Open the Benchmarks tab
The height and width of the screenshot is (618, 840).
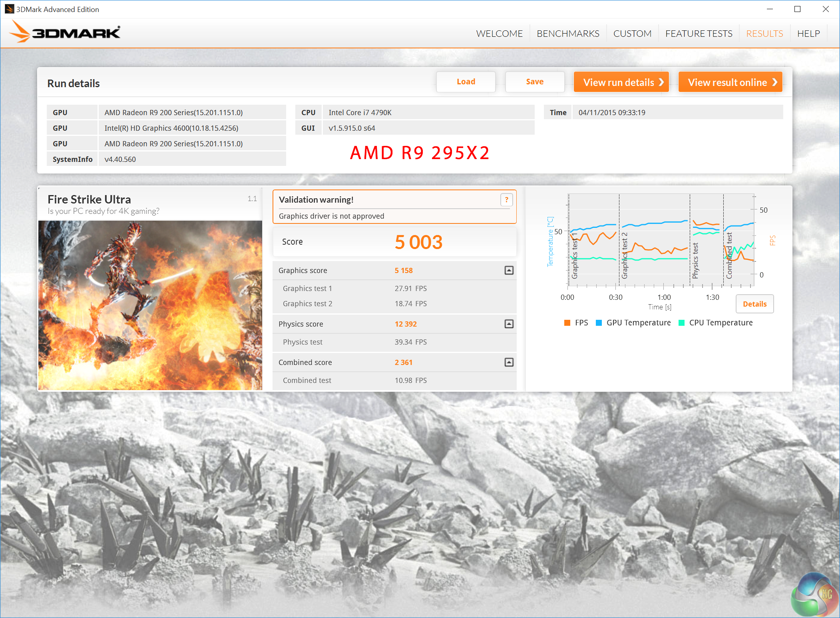(x=568, y=34)
